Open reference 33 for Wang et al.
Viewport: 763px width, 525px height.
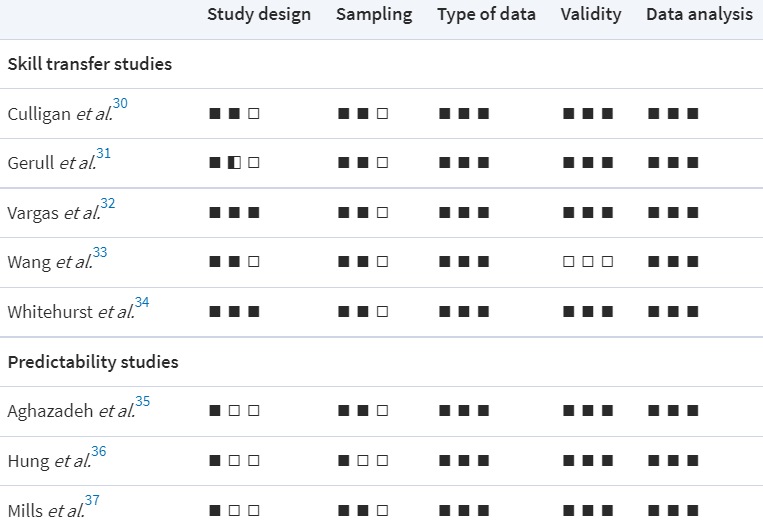tap(100, 253)
